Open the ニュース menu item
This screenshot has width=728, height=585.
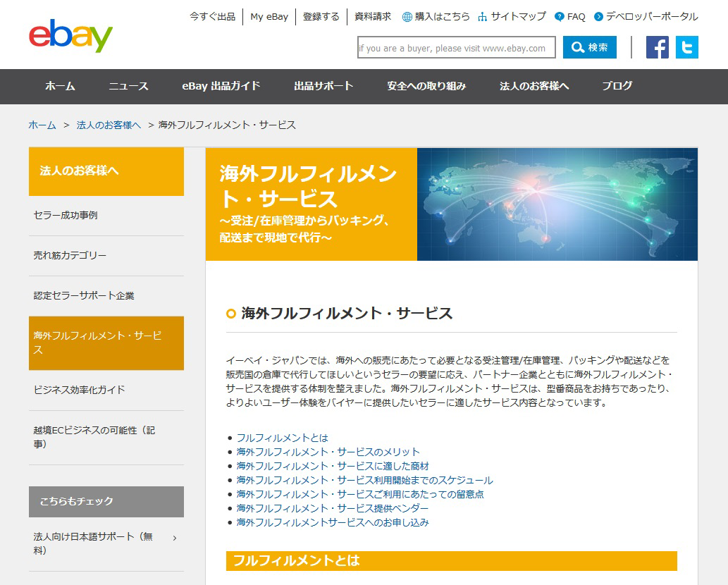130,87
